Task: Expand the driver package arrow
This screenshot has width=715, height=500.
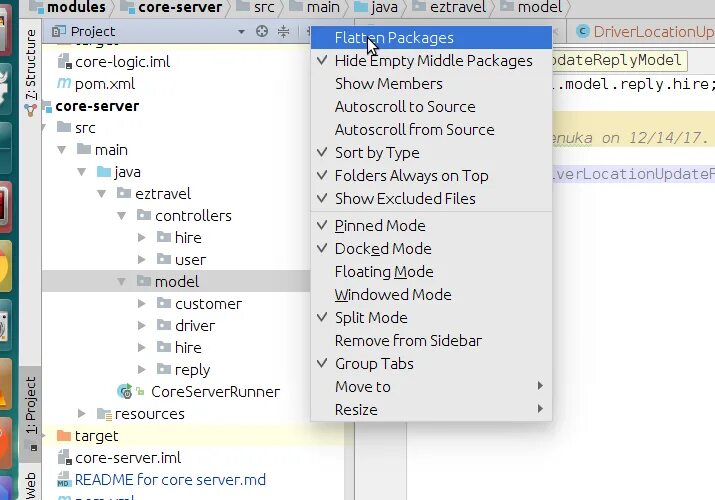Action: (141, 325)
